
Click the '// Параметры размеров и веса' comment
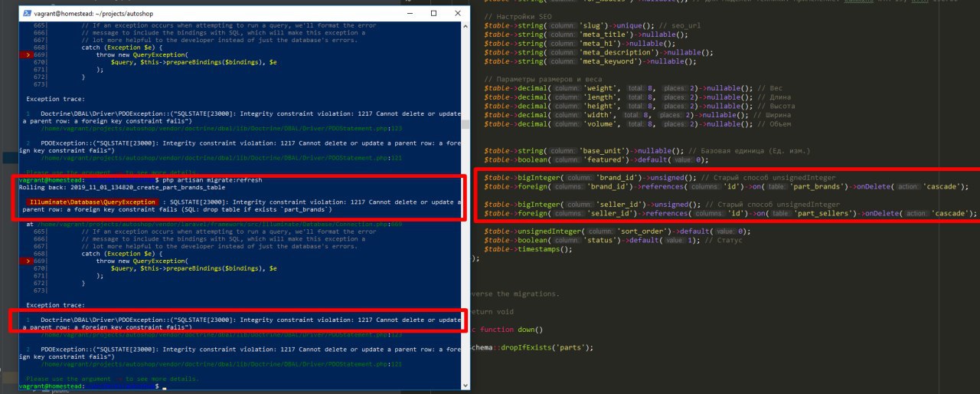(x=543, y=80)
